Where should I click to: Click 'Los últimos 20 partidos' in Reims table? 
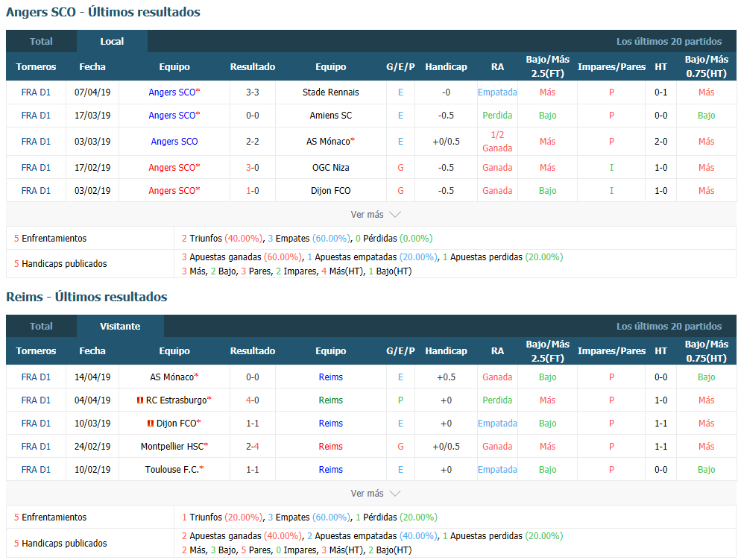(x=669, y=327)
